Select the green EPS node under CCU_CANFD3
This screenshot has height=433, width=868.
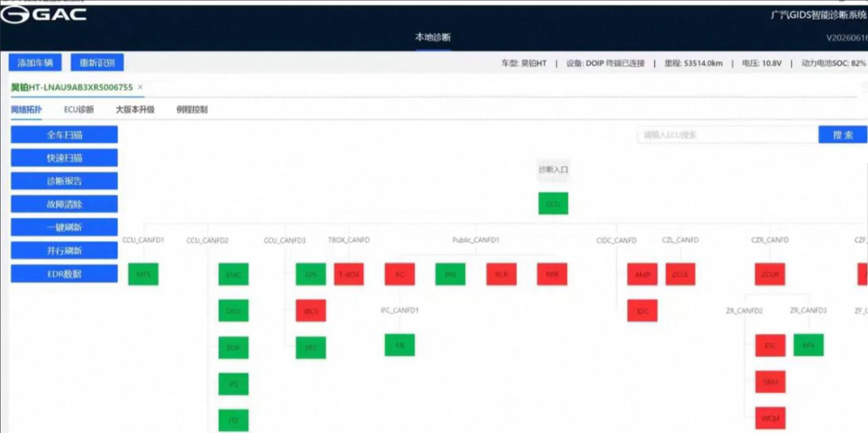(311, 274)
